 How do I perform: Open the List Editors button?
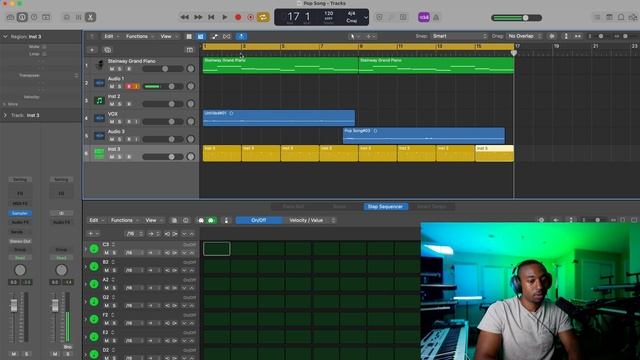(x=597, y=17)
